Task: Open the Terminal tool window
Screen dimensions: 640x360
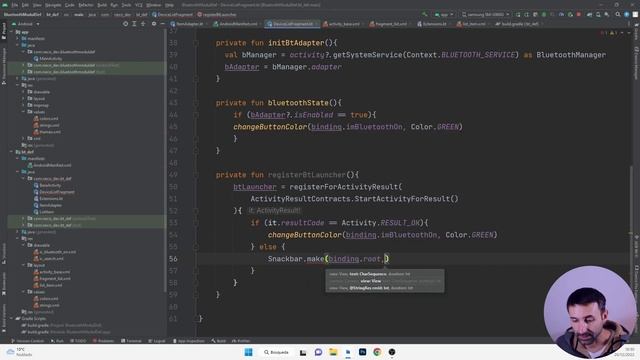Action: (x=131, y=341)
